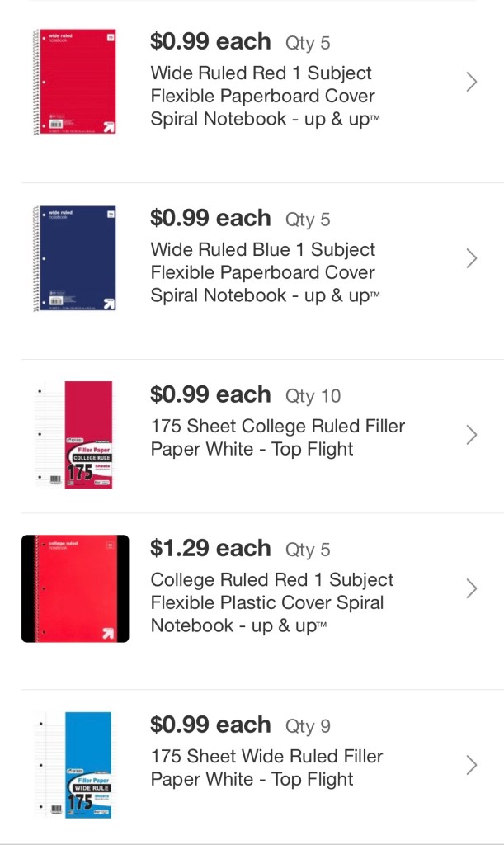Viewport: 504px width, 845px height.
Task: Click the Qty 9 label
Action: (308, 726)
